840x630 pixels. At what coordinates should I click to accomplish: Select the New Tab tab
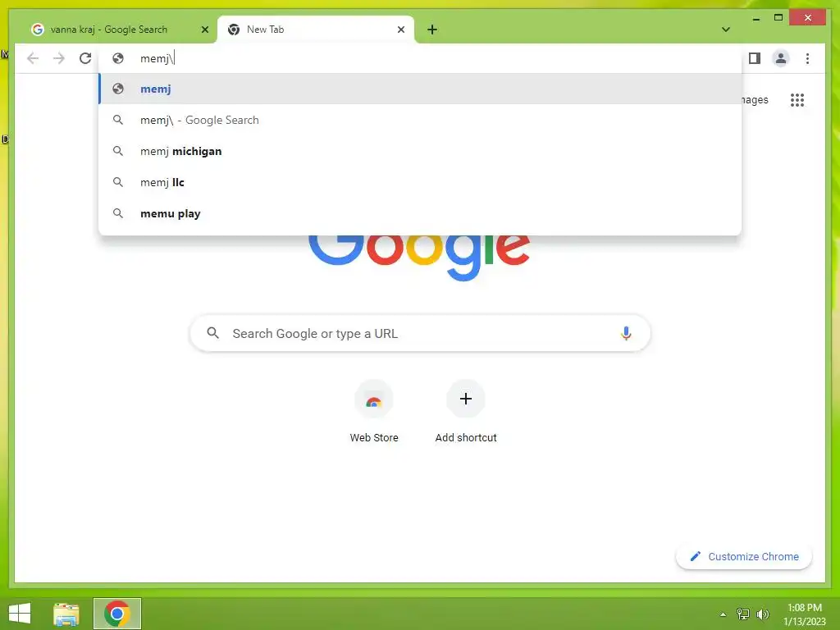tap(316, 30)
